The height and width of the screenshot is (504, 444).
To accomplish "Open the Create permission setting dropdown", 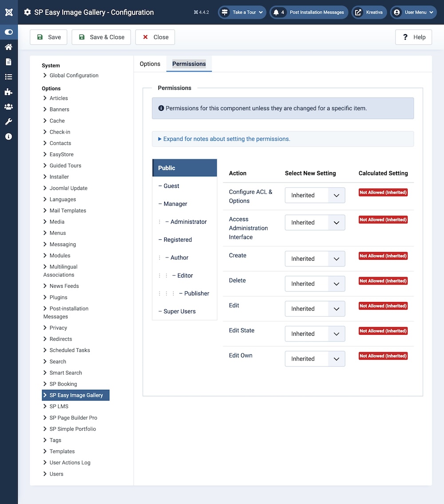I will [315, 259].
